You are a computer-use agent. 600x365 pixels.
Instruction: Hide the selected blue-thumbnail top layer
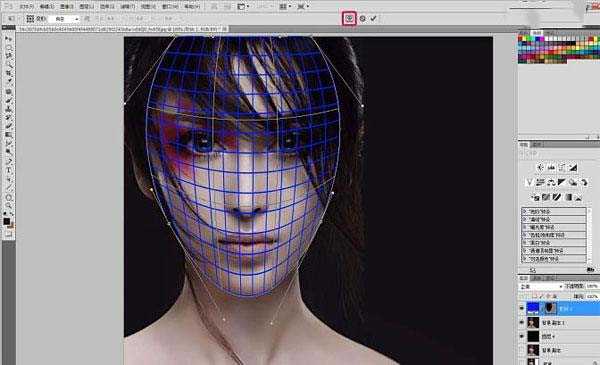coord(522,308)
